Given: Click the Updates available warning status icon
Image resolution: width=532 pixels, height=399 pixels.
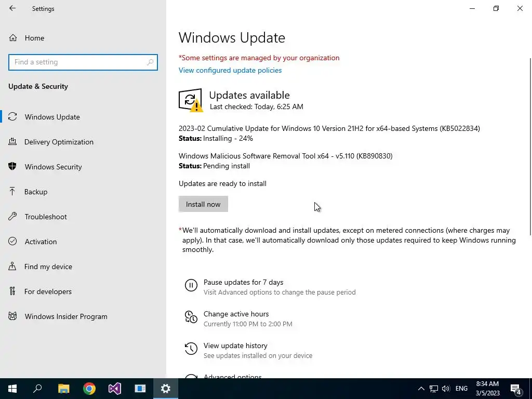Looking at the screenshot, I should pyautogui.click(x=191, y=100).
